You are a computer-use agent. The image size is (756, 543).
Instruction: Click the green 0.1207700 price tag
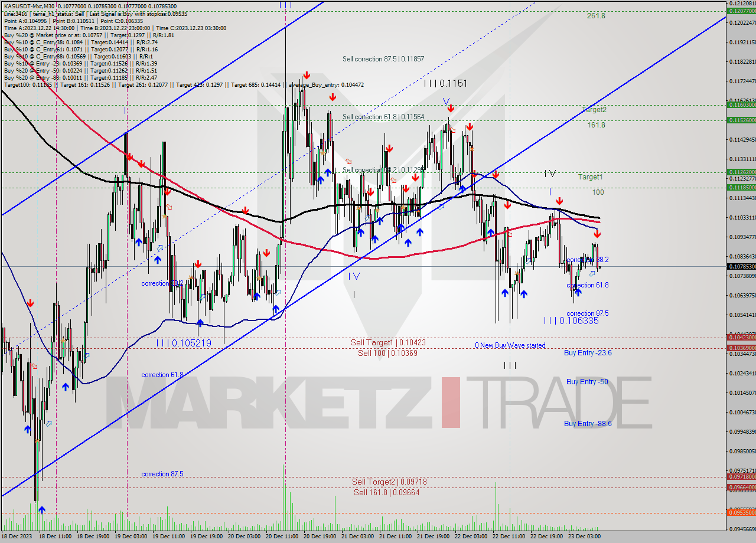coord(741,11)
